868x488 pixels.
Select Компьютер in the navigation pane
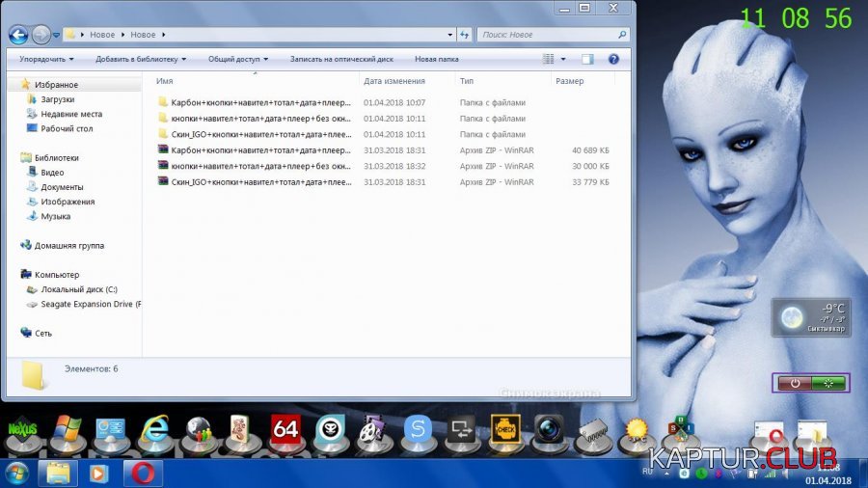tap(57, 275)
